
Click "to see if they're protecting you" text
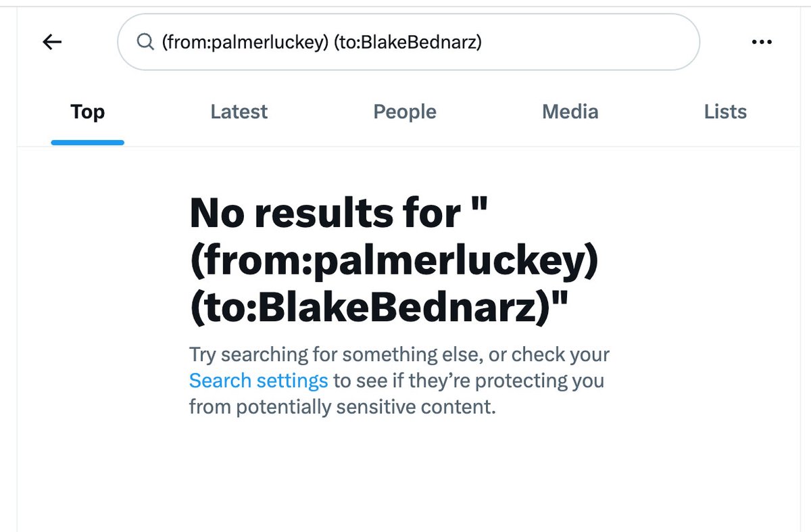(x=469, y=381)
